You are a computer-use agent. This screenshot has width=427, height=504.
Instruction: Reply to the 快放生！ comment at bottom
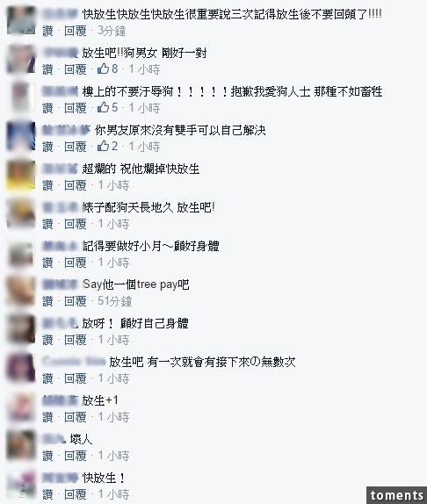coord(76,494)
